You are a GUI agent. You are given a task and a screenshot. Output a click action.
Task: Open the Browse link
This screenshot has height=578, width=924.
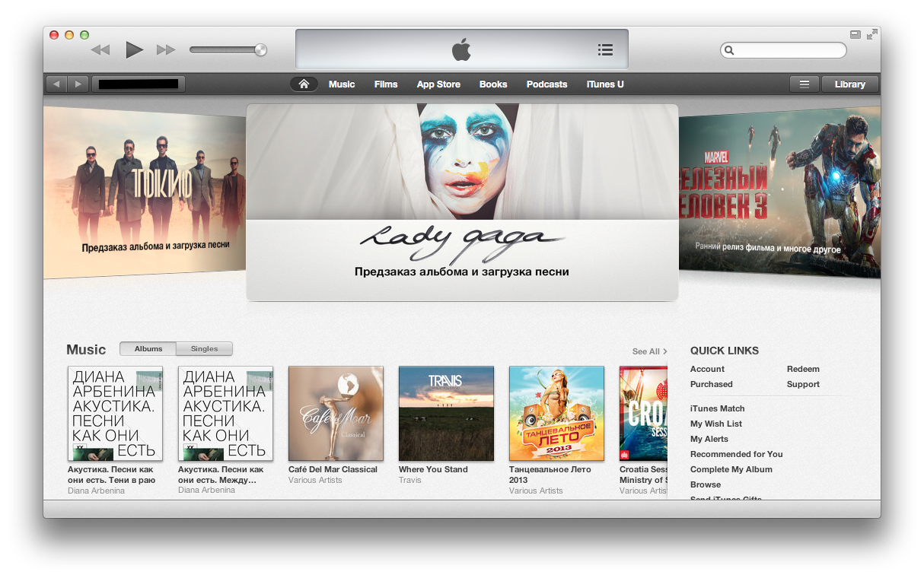(x=706, y=484)
